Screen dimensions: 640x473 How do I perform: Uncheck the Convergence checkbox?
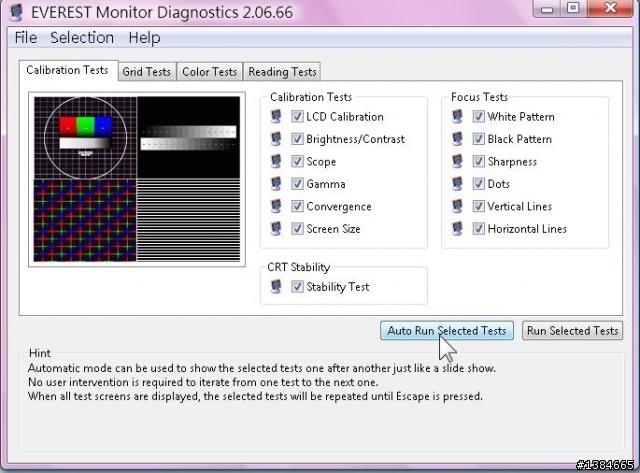pos(297,206)
